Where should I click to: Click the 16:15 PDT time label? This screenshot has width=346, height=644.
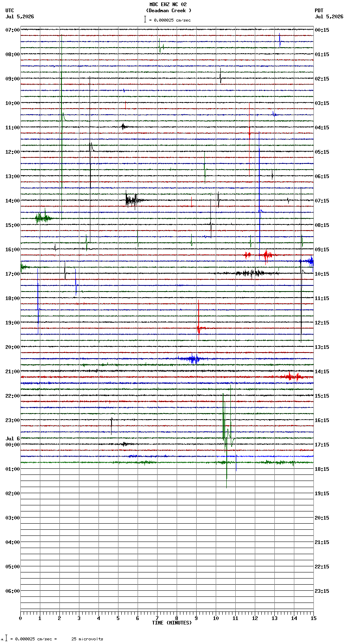point(322,420)
